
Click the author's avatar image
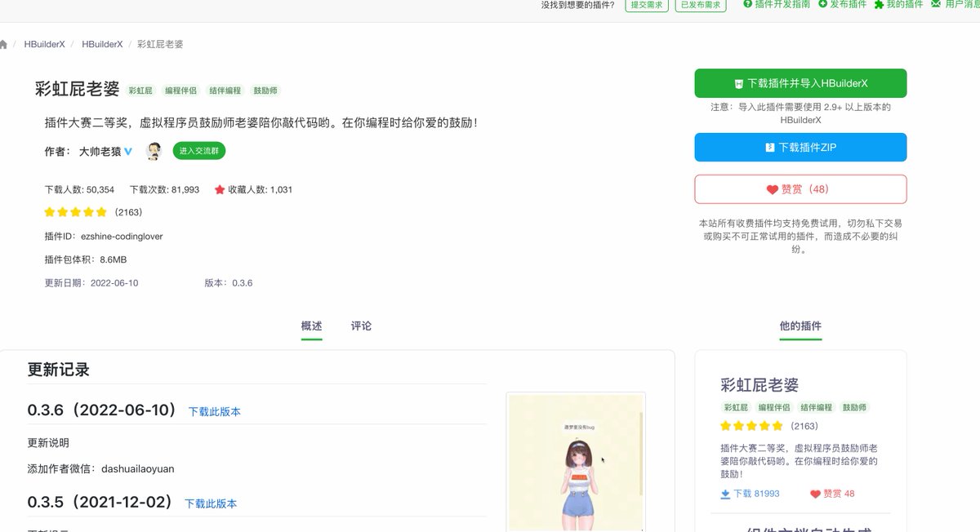click(154, 151)
